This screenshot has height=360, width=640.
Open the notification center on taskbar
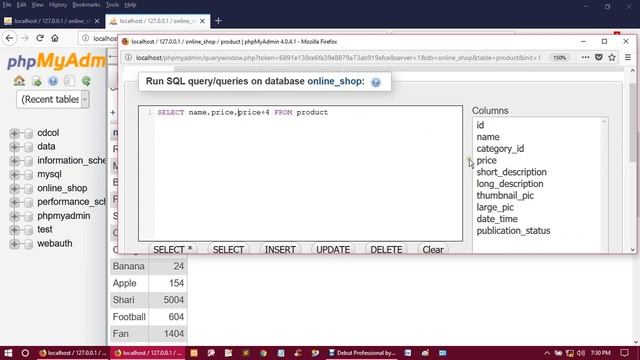(624, 353)
